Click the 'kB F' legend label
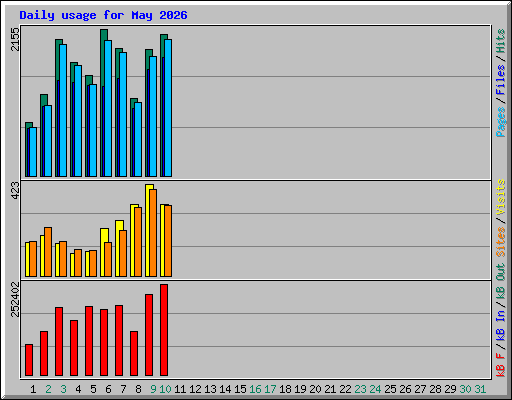Screen dimensions: 512x400 pos(501,365)
